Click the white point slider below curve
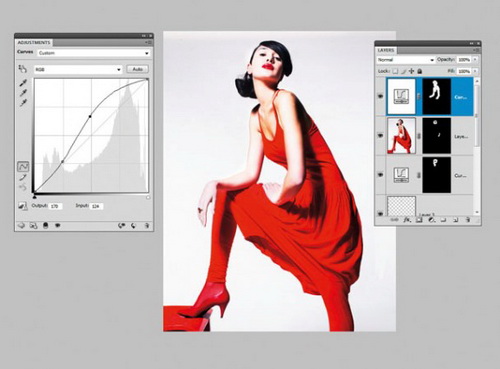 pyautogui.click(x=148, y=197)
